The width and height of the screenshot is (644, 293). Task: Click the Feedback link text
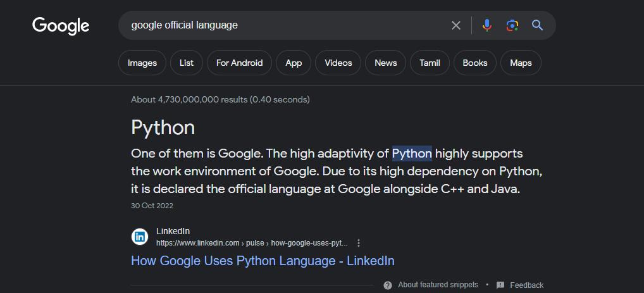click(526, 285)
